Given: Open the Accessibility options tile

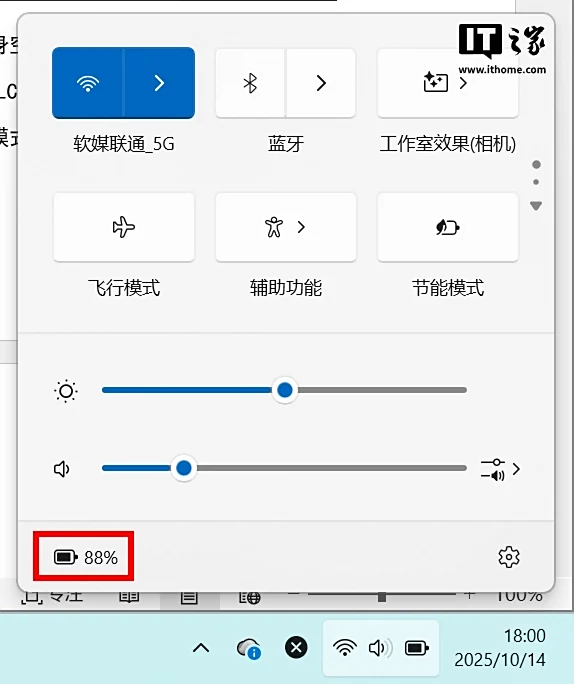Looking at the screenshot, I should (286, 227).
